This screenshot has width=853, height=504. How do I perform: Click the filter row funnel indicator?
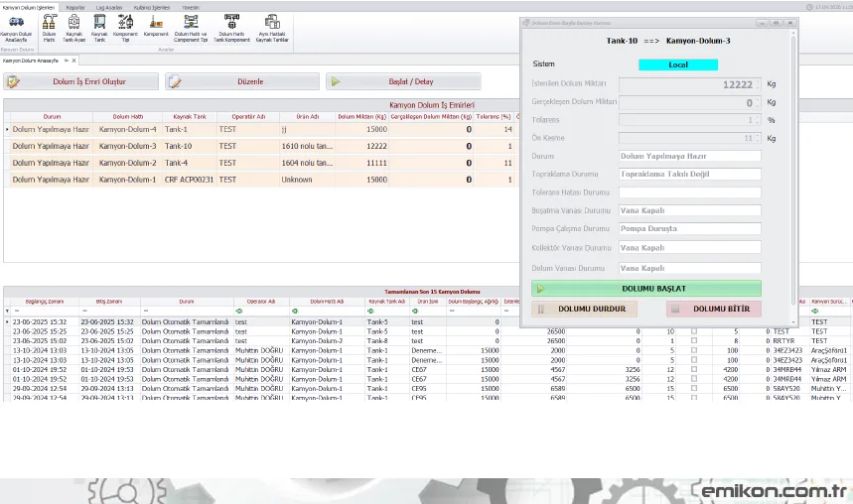click(7, 311)
